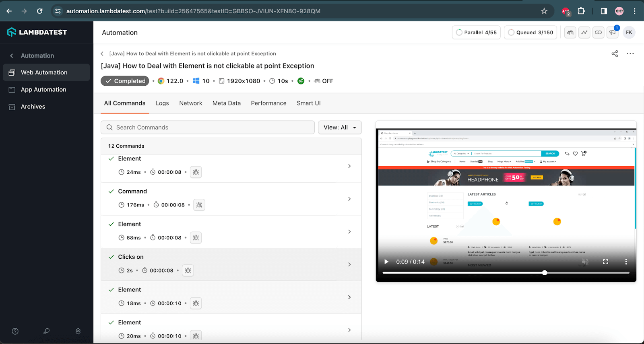Switch to Logs tab
The width and height of the screenshot is (644, 344).
click(162, 103)
